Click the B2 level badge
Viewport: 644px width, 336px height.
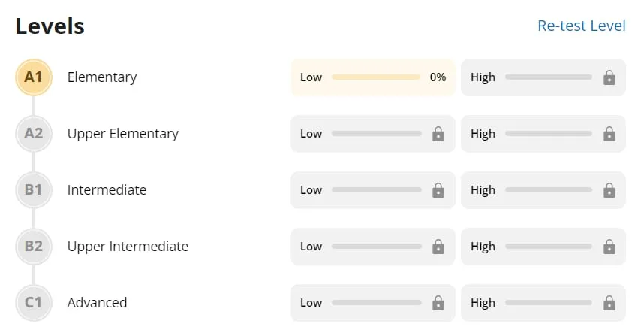(x=33, y=247)
